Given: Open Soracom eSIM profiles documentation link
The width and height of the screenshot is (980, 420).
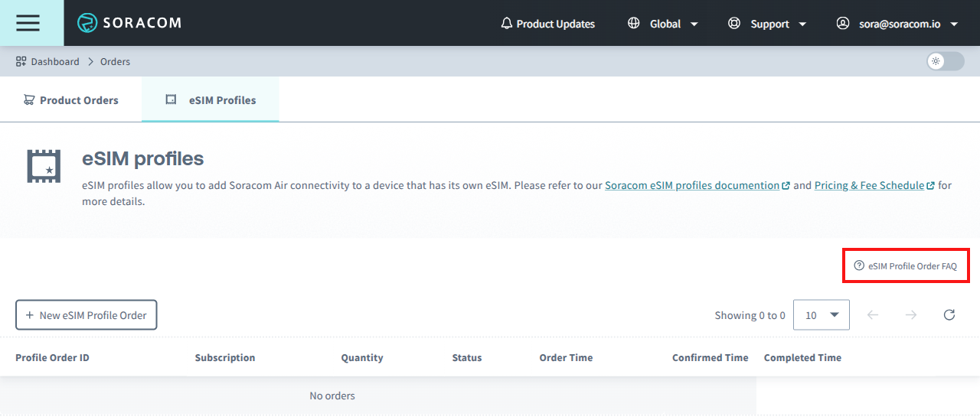Looking at the screenshot, I should coord(697,185).
